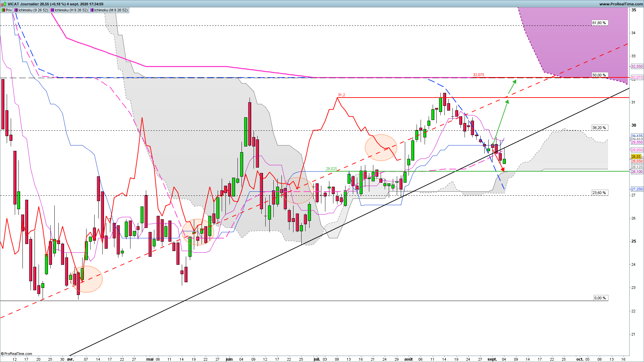Select the 50,00 % Fibonacci level label
The height and width of the screenshot is (362, 644).
click(599, 75)
